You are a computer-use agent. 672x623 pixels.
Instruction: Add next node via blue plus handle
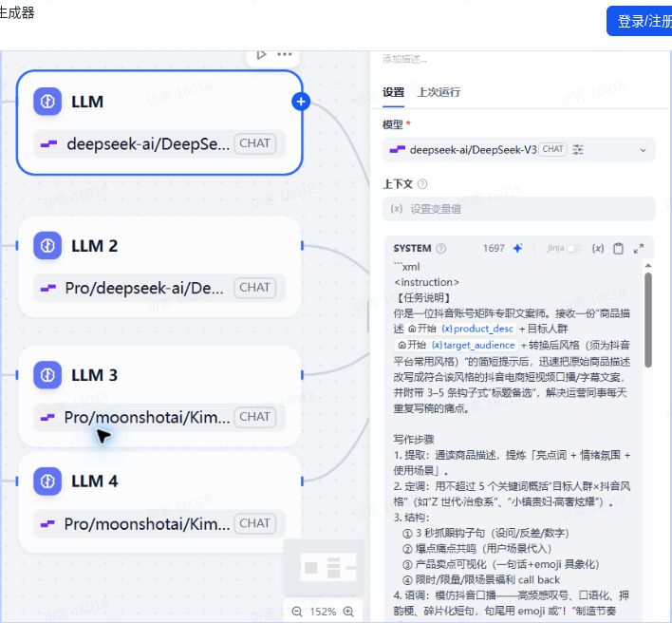point(301,102)
